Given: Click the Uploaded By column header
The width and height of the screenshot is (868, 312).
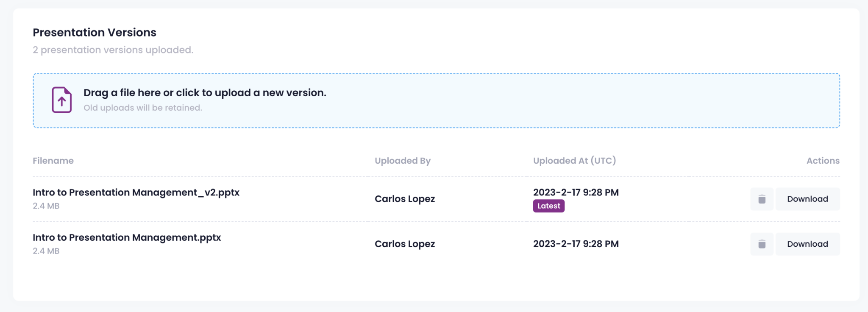Looking at the screenshot, I should 402,161.
